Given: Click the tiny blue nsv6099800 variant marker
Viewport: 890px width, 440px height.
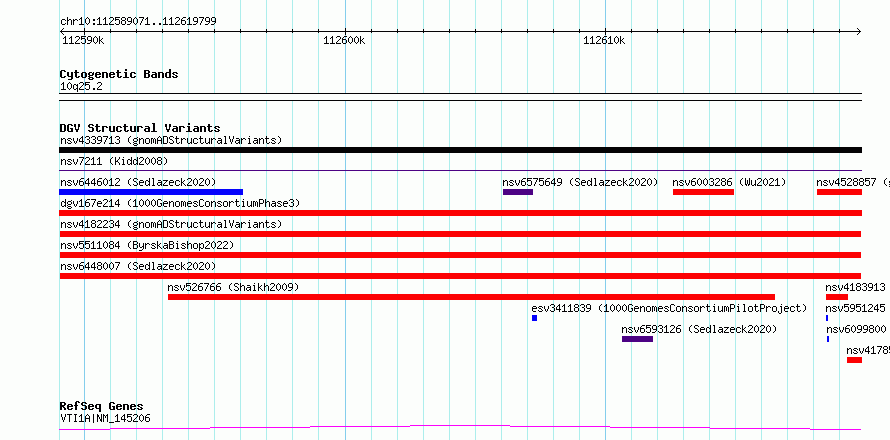Looking at the screenshot, I should (828, 339).
